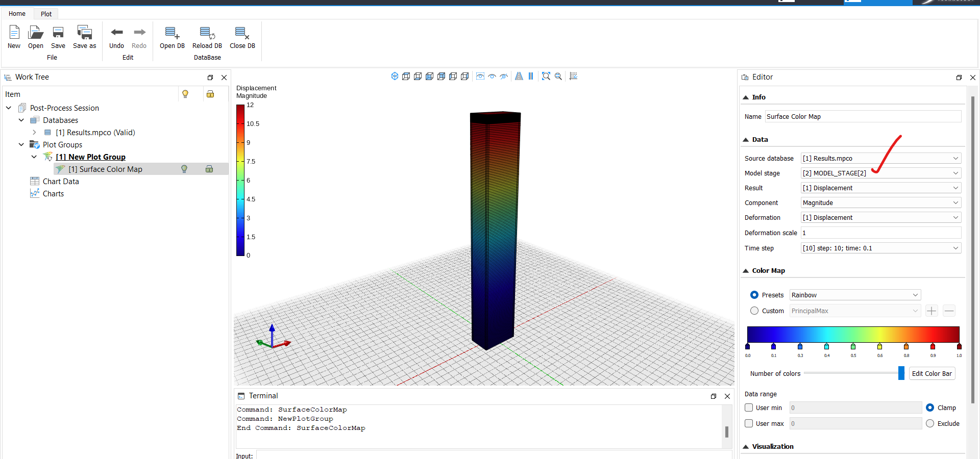
Task: Click the 0.5 green color stop marker
Action: (853, 346)
